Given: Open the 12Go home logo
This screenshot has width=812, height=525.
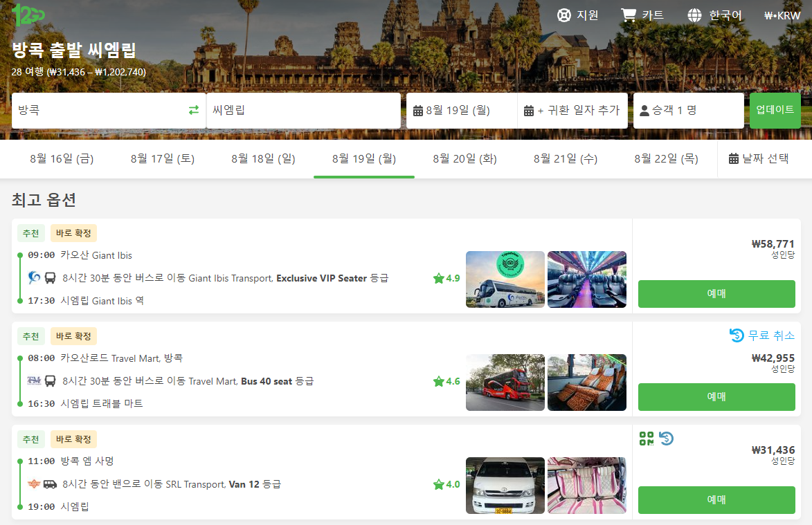Looking at the screenshot, I should 28,15.
